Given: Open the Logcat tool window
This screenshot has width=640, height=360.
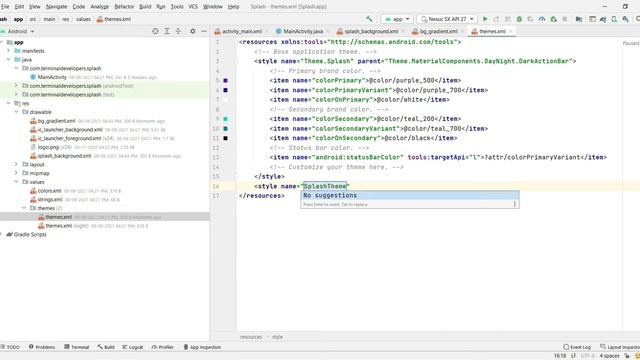Looking at the screenshot, I should click(133, 347).
